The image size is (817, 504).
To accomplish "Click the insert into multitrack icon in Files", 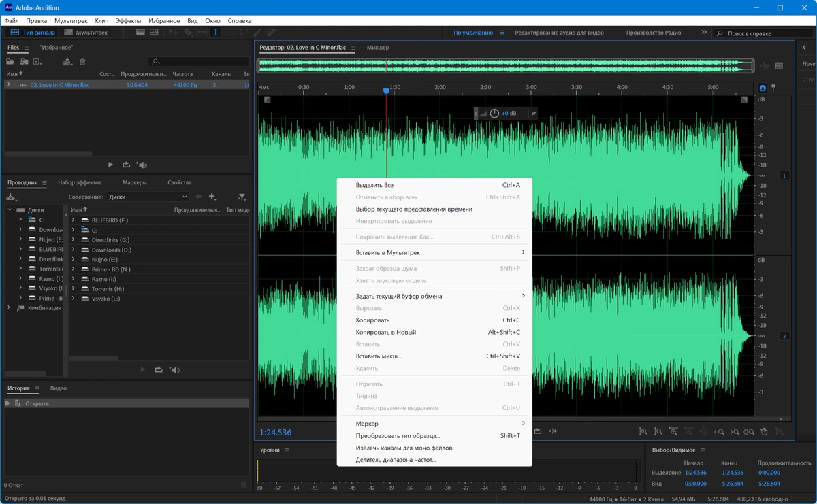I will pyautogui.click(x=67, y=62).
